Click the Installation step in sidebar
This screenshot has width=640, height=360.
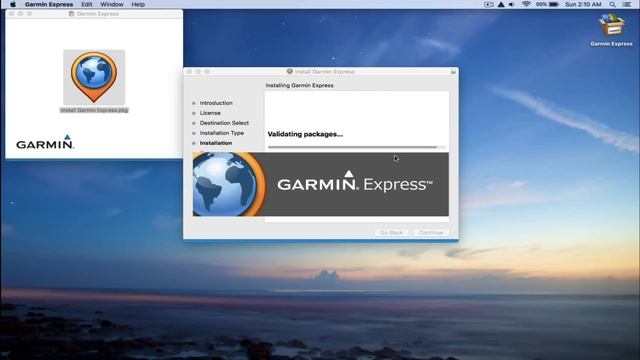216,143
